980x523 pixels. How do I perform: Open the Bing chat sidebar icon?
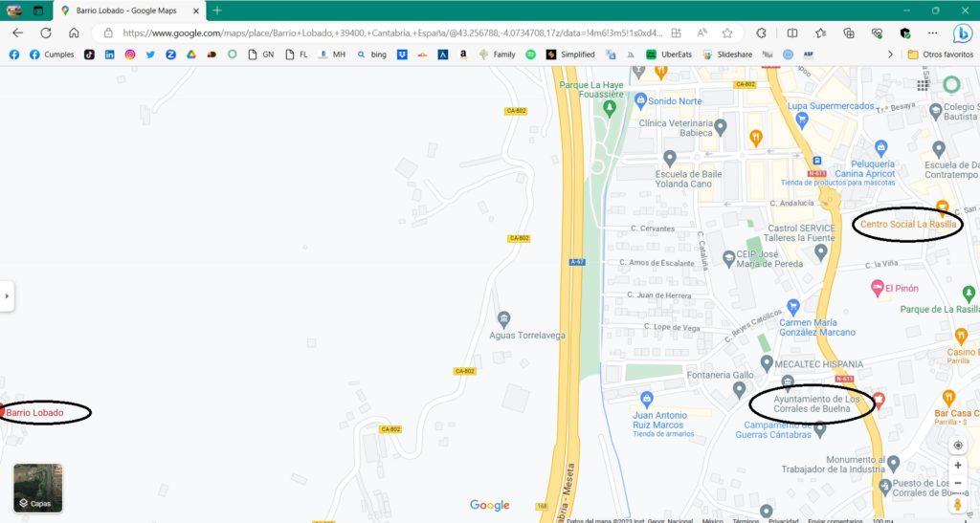[x=963, y=33]
